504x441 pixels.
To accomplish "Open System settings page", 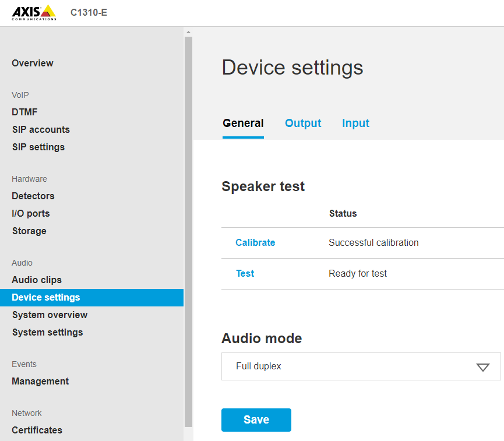I will coord(47,332).
